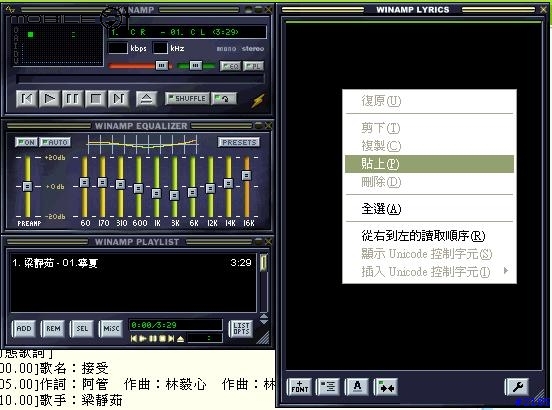Click the playlist time display 0:00/3:29
Screen dimensions: 552x410
pos(175,325)
